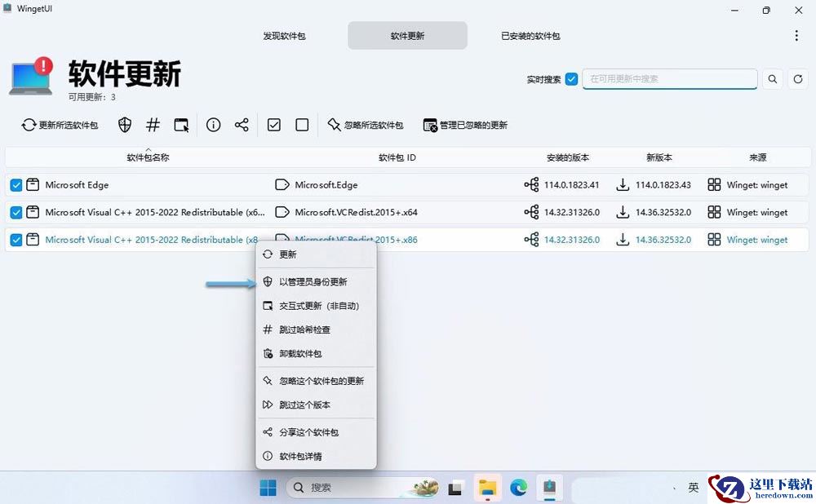Choose 跳过这个版本 menu item
816x504 pixels.
(316, 405)
